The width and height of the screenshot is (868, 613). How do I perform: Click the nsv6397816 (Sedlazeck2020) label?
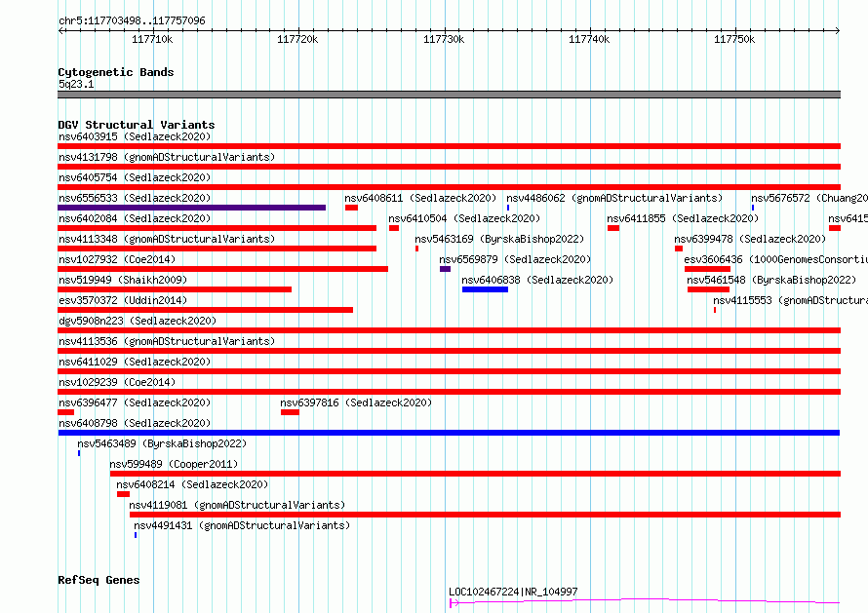(356, 402)
